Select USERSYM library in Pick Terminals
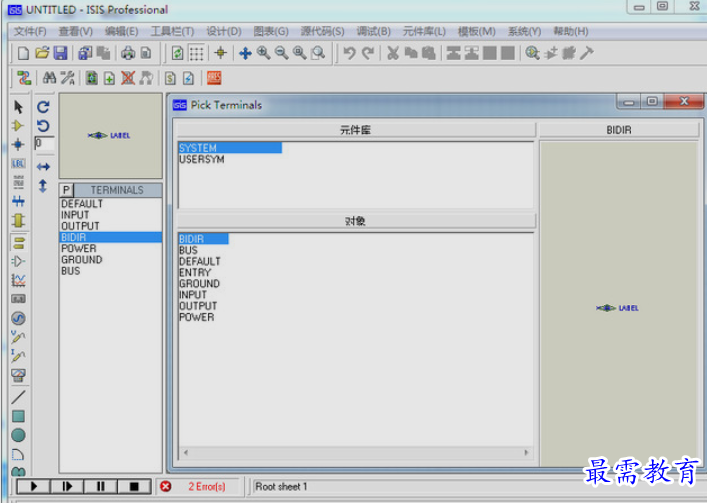Screen dimensions: 707x503 click(x=202, y=160)
